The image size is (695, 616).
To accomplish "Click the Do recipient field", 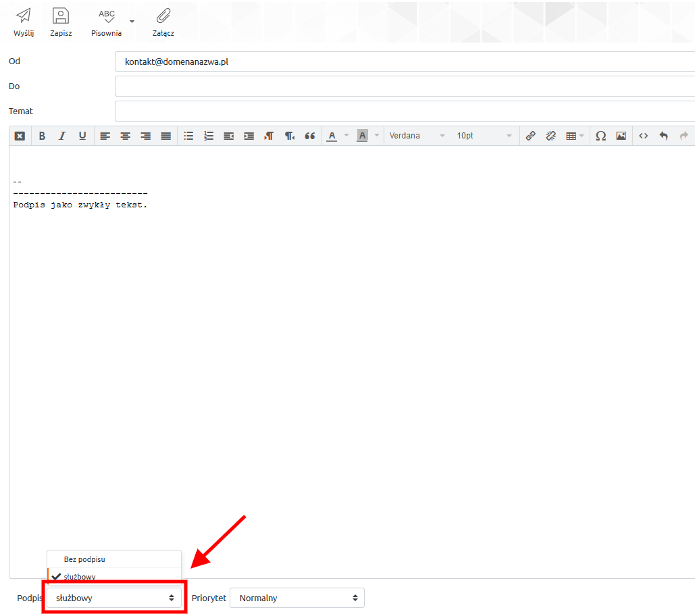I will (405, 86).
